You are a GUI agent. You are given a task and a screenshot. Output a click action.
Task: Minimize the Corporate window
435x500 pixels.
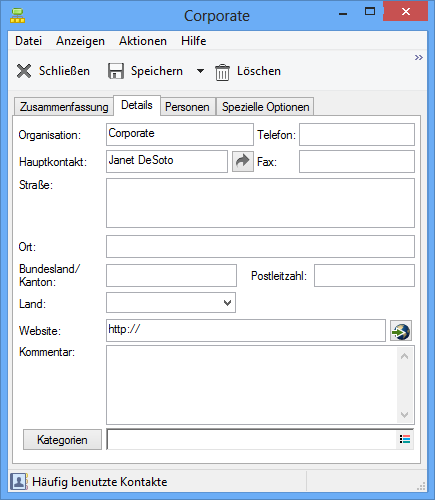(x=343, y=13)
